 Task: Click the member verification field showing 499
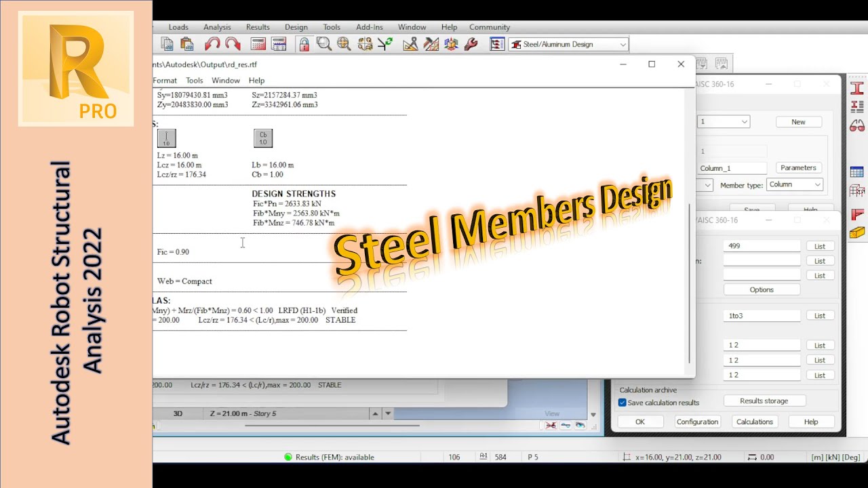pos(762,246)
